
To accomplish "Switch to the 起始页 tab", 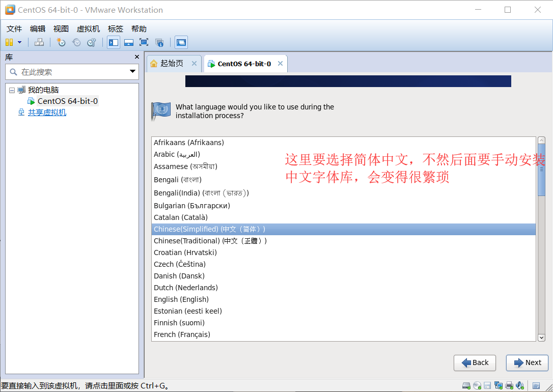I will click(172, 64).
